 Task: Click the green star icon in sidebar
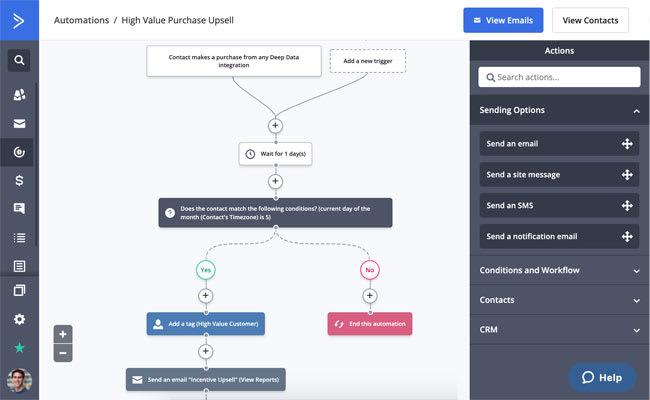(x=19, y=348)
